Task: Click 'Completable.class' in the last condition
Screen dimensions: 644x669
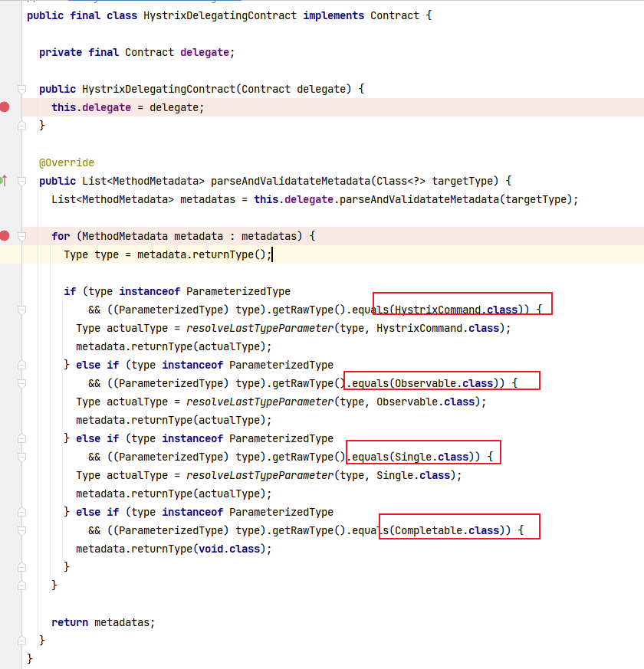Action: pos(447,530)
